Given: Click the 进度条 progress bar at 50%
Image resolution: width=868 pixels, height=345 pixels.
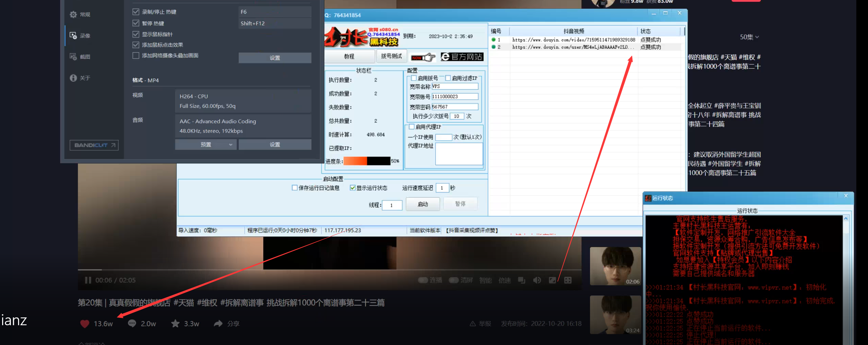Looking at the screenshot, I should pos(367,161).
